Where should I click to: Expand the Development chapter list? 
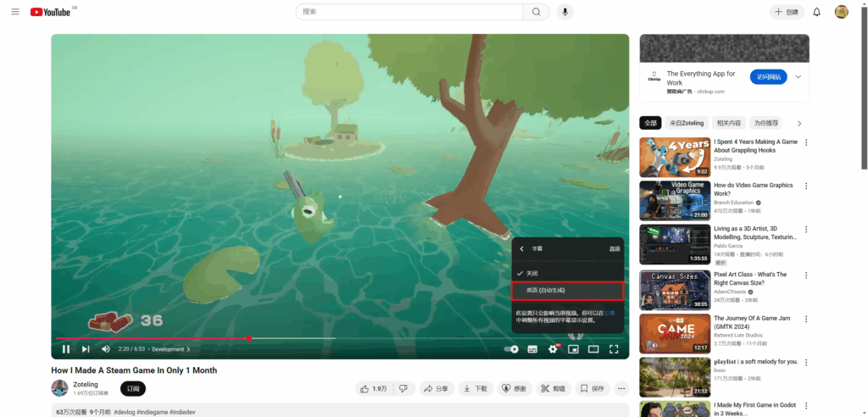click(x=171, y=349)
